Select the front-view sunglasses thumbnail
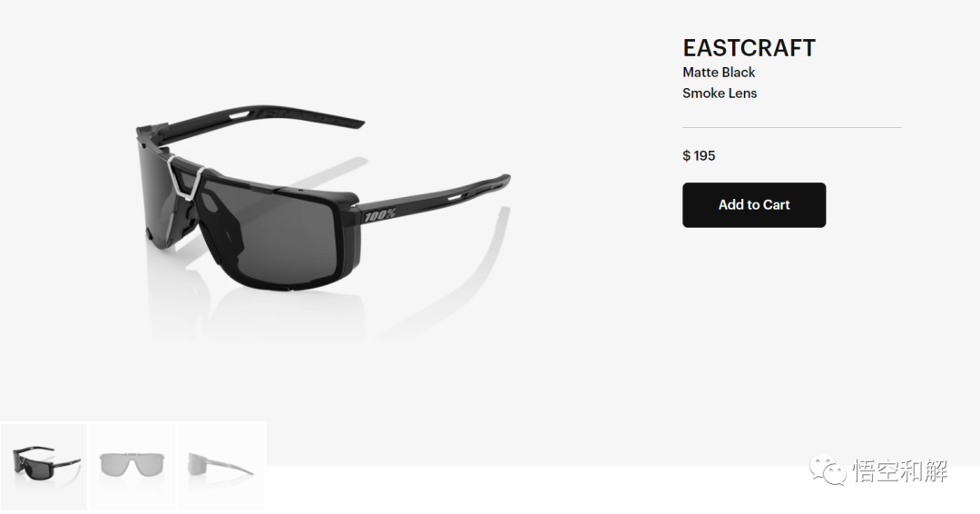The image size is (980, 514). point(132,467)
